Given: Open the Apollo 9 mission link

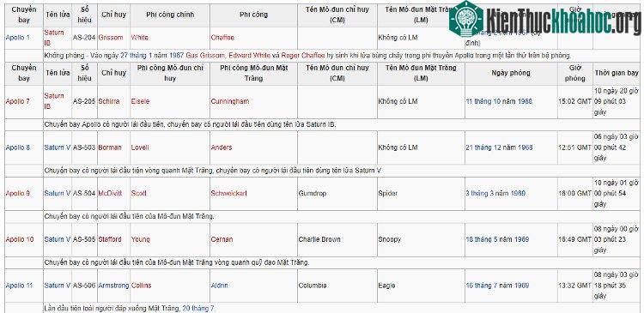Looking at the screenshot, I should tap(18, 193).
